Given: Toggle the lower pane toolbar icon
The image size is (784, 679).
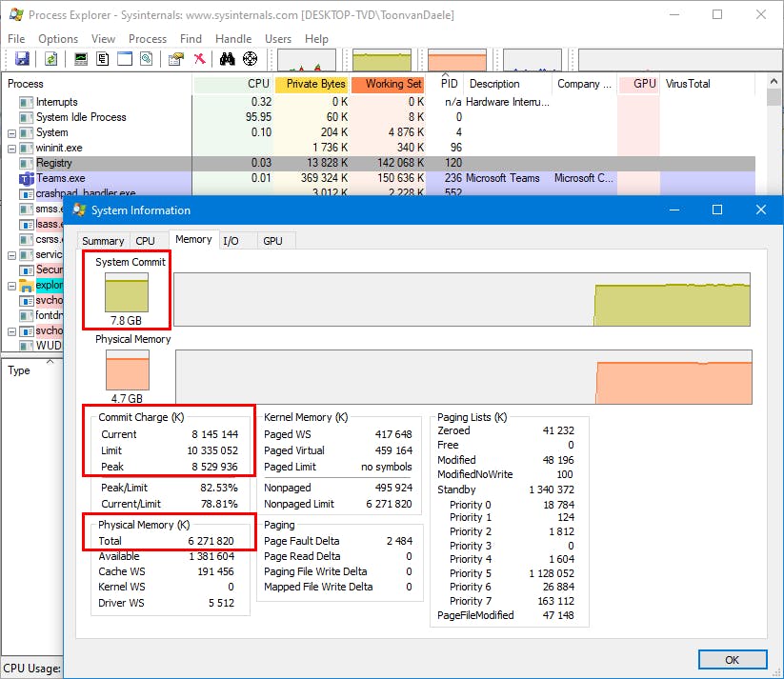Looking at the screenshot, I should (125, 59).
